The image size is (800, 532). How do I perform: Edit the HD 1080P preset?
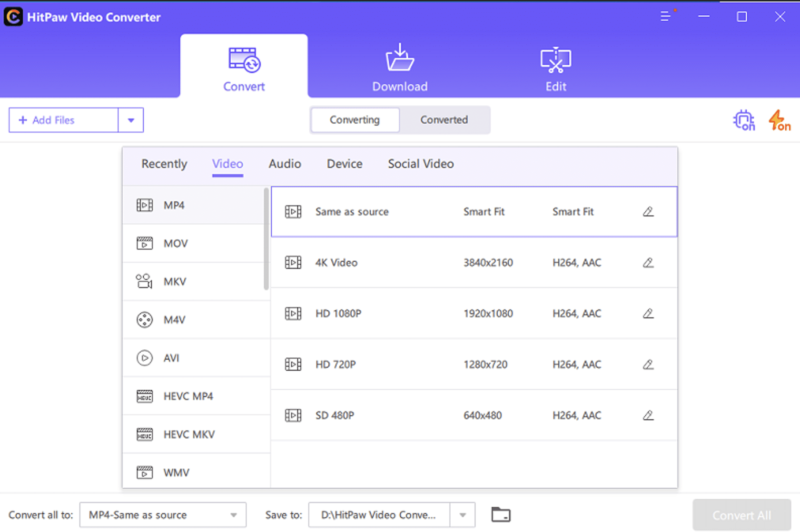click(x=648, y=314)
